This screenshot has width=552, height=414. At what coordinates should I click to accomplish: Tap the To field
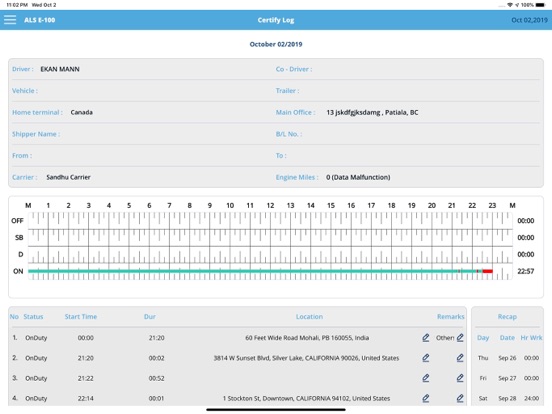point(407,156)
